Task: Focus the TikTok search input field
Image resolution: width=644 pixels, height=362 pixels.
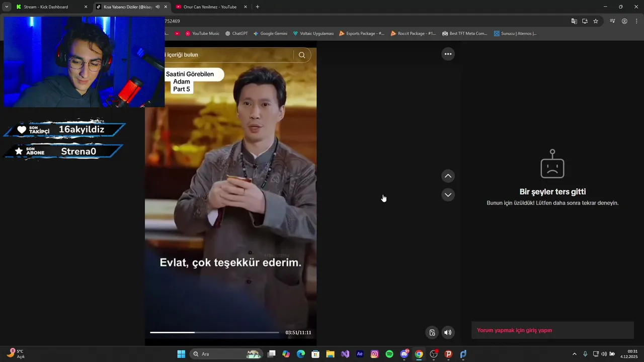Action: (229, 55)
